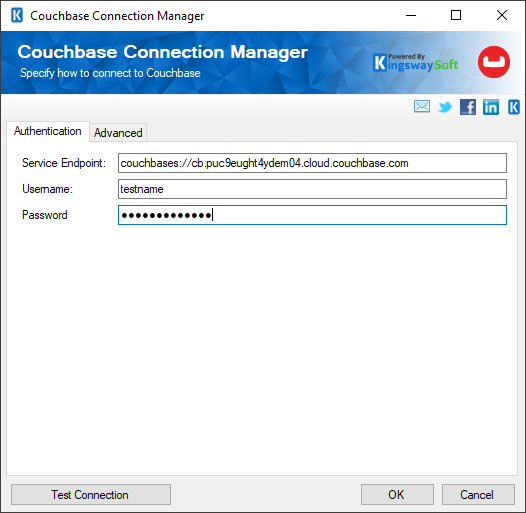This screenshot has height=513, width=526.
Task: Click the title bar K app icon
Action: click(17, 15)
